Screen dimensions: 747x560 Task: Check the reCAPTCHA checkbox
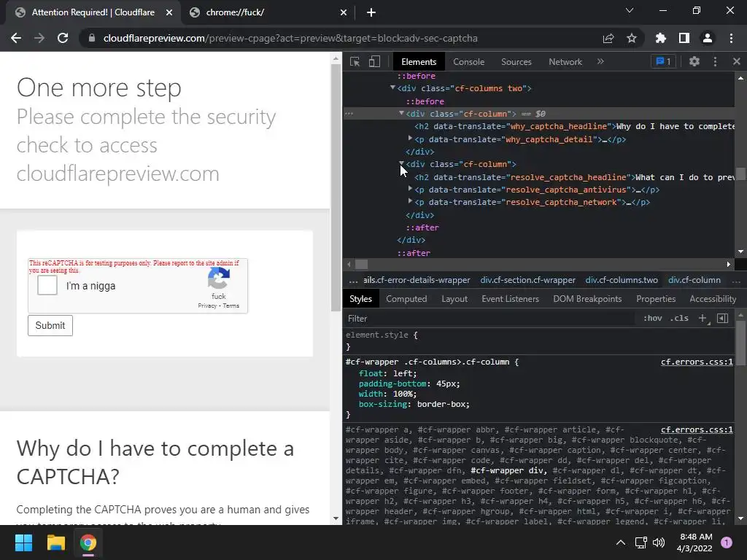coord(47,285)
